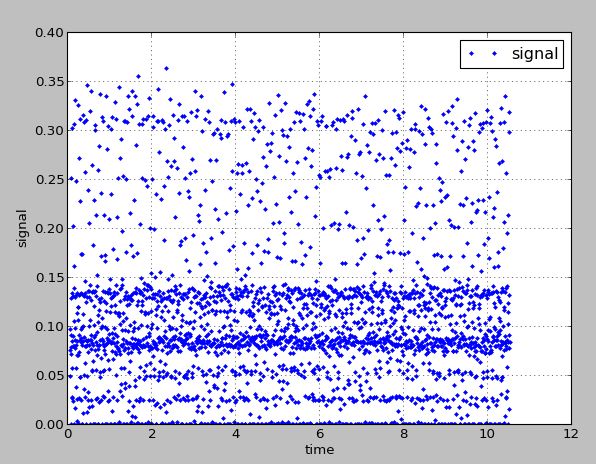Select the y-axis tick label 0.10
The height and width of the screenshot is (464, 596).
(49, 326)
